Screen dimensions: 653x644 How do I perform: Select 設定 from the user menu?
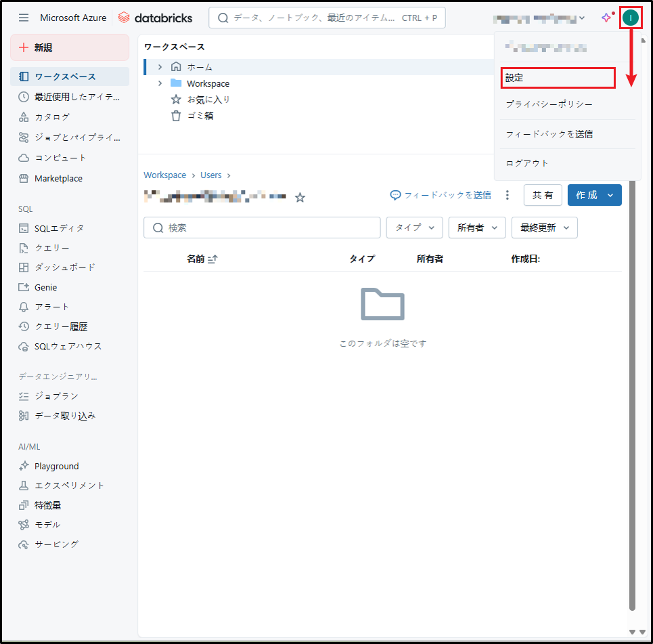pos(558,78)
